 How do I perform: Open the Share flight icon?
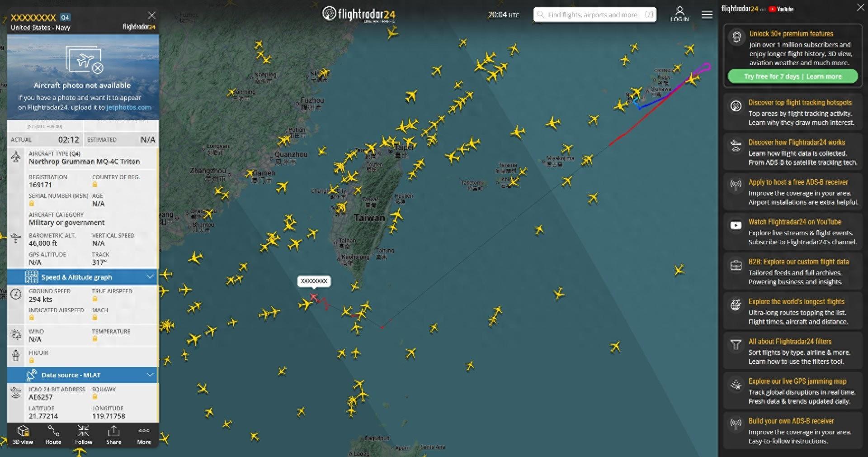click(114, 435)
